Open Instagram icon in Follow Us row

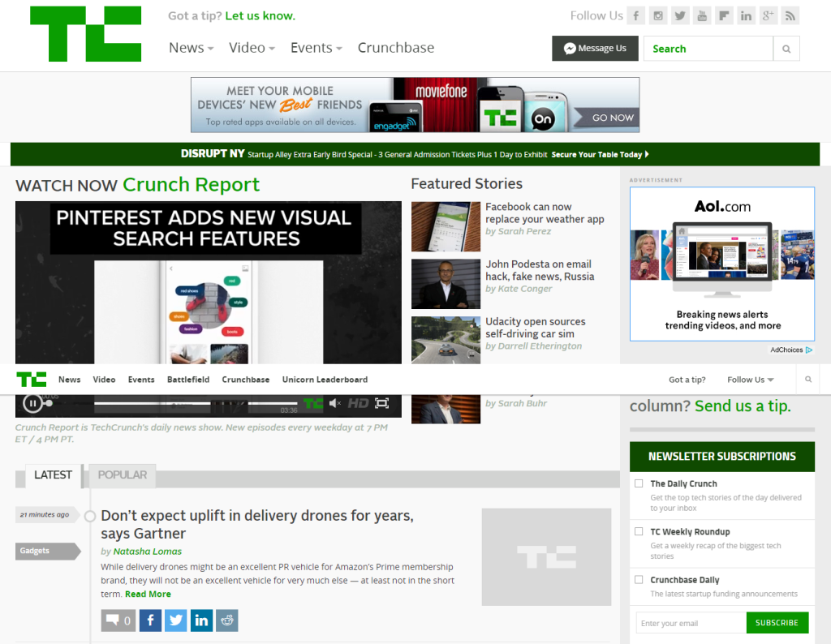tap(657, 16)
